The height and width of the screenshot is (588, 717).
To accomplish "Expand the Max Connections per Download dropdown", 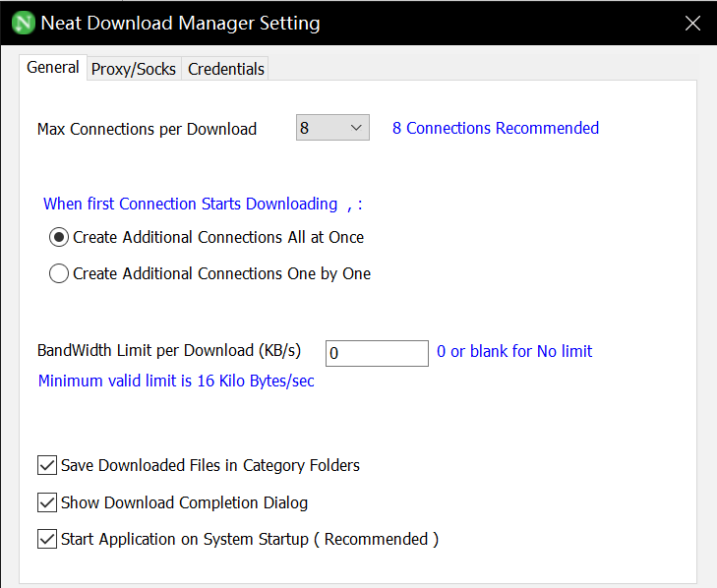I will point(332,128).
